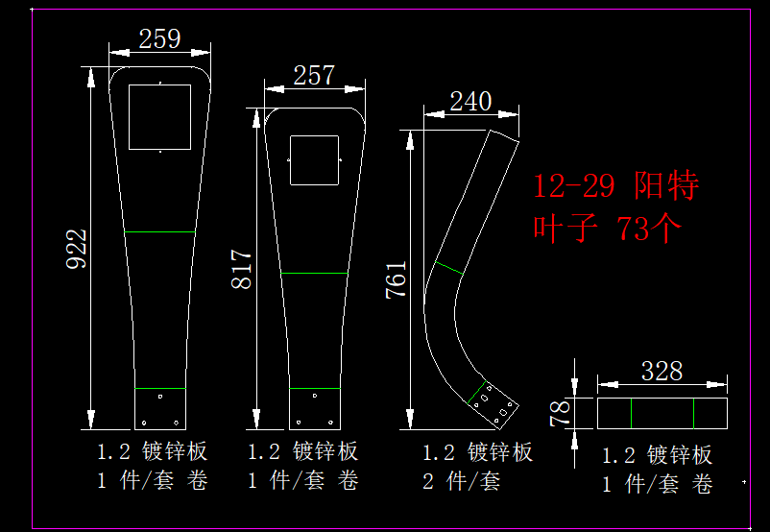Select the green line mid-way on the 817 part

[x=314, y=274]
